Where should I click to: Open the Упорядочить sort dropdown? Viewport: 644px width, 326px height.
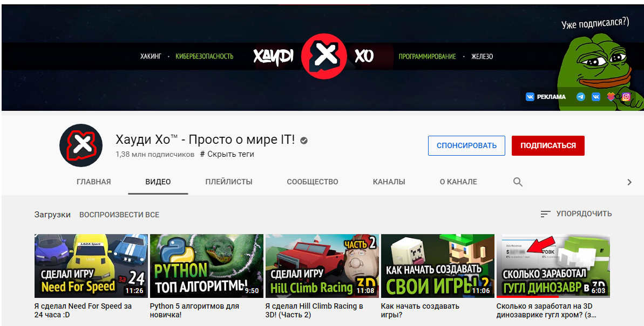pos(576,214)
